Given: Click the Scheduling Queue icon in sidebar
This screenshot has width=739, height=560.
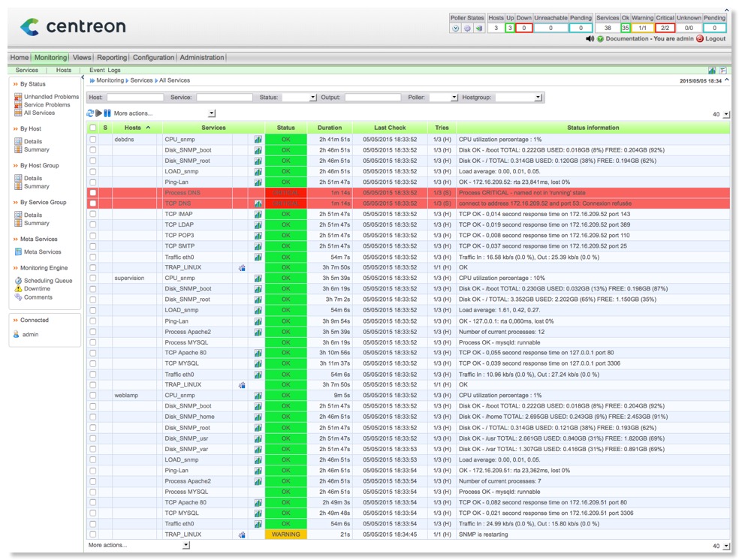Looking at the screenshot, I should (20, 280).
